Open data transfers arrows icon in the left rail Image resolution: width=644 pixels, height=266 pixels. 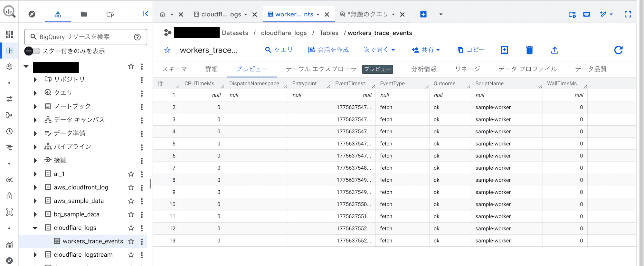coord(10,99)
